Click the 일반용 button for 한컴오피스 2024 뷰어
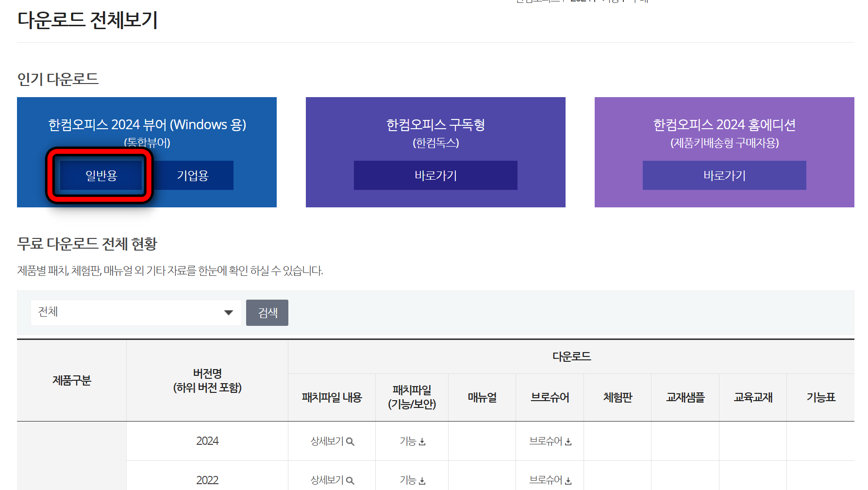The height and width of the screenshot is (490, 868). pos(101,175)
